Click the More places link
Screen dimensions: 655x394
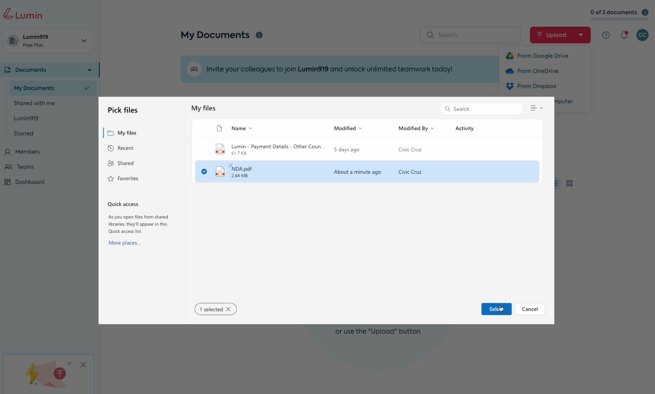124,243
